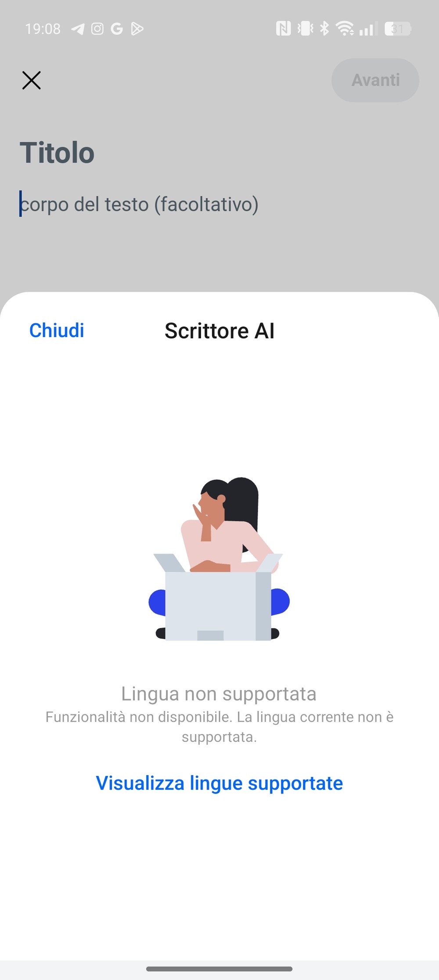Tap the 19:08 clock in status bar
The image size is (439, 980).
43,29
